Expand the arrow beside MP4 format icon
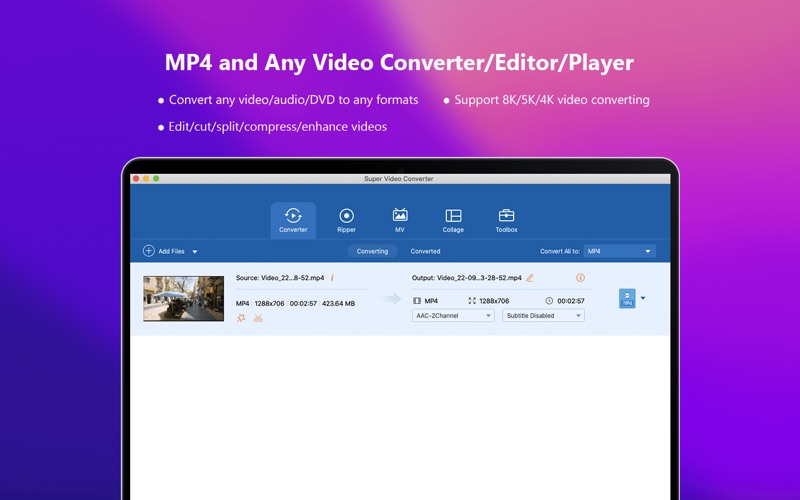The height and width of the screenshot is (500, 800). tap(643, 298)
